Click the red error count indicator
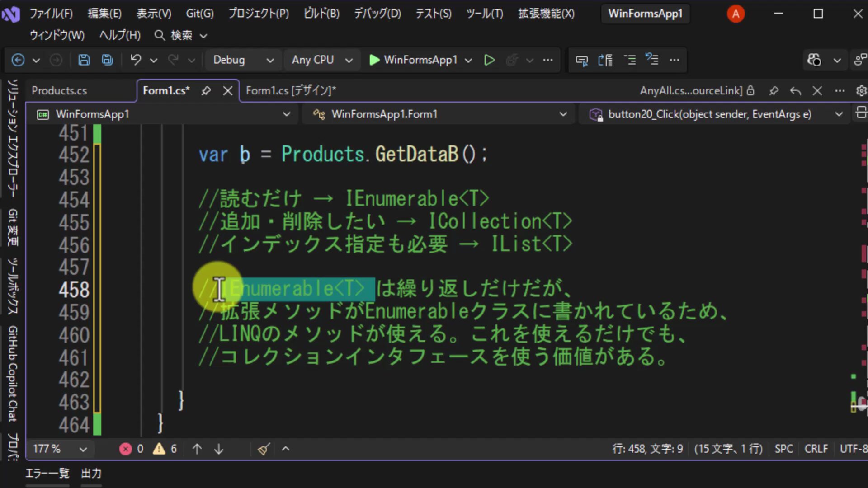Viewport: 868px width, 488px height. (131, 449)
